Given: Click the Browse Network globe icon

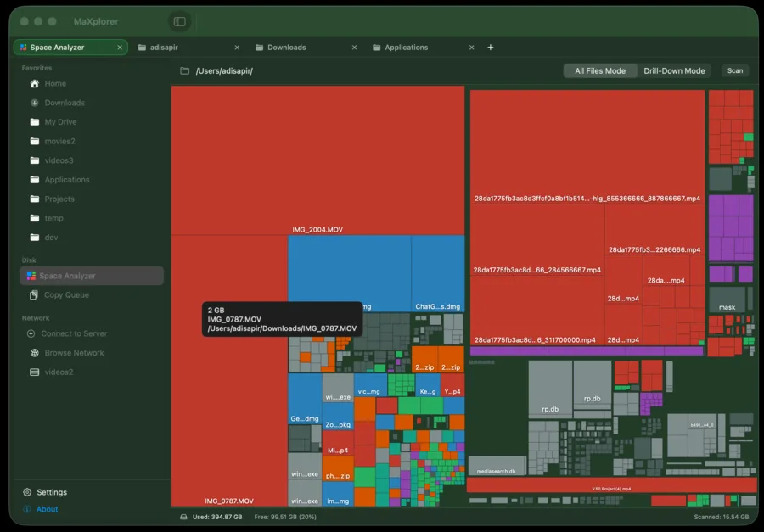Looking at the screenshot, I should (35, 353).
